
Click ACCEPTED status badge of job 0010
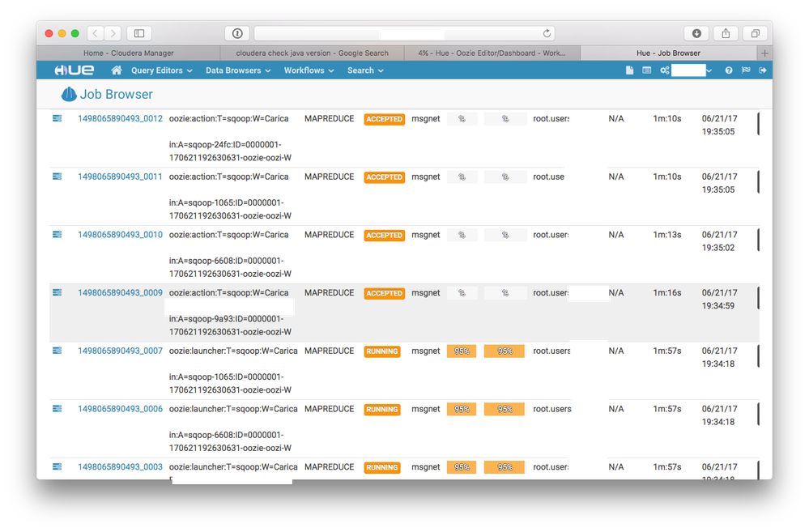tap(385, 235)
